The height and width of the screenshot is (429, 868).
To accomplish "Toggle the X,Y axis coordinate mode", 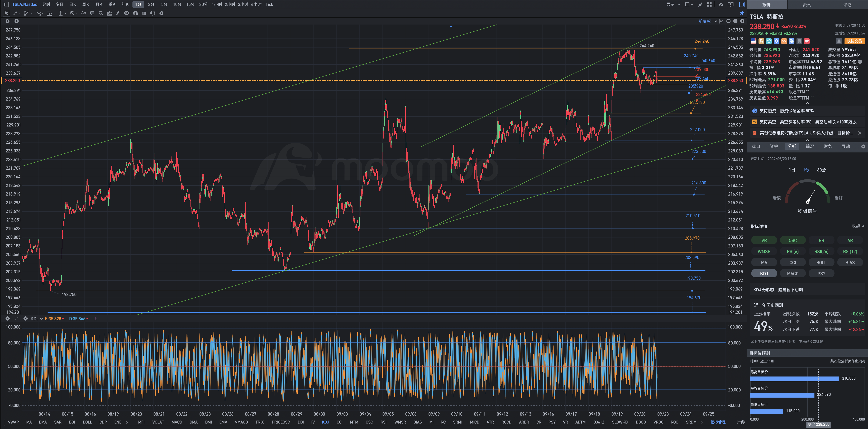I will [721, 21].
